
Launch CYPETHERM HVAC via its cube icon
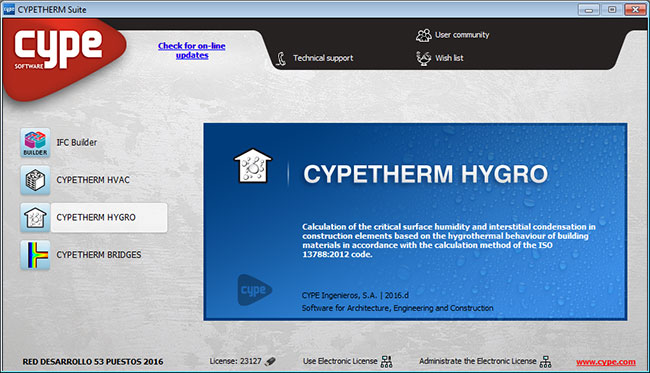click(35, 180)
